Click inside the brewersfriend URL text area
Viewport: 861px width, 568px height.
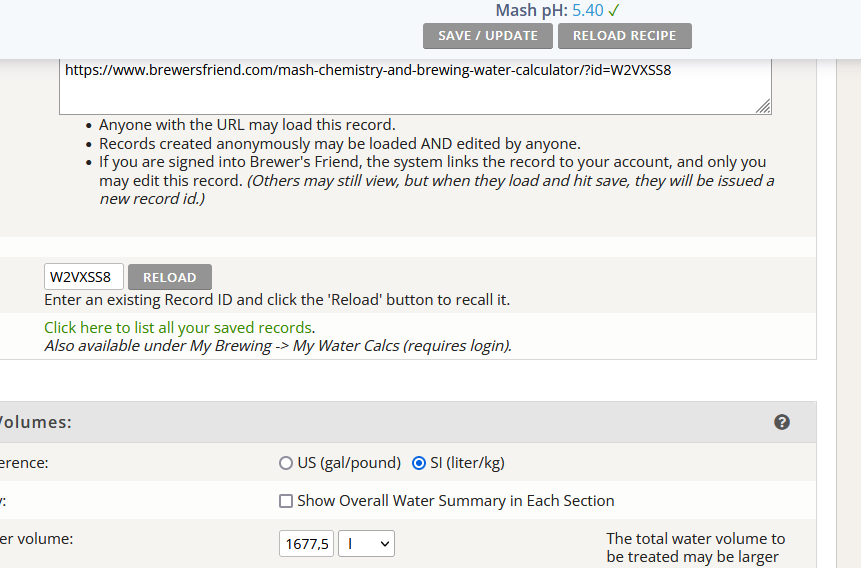(415, 87)
